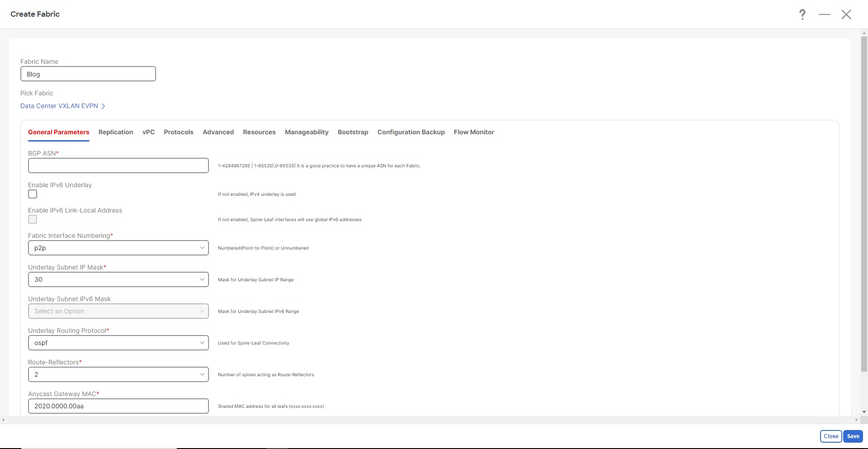Click the vertical scrollbar up arrow
The height and width of the screenshot is (449, 868).
pyautogui.click(x=864, y=33)
